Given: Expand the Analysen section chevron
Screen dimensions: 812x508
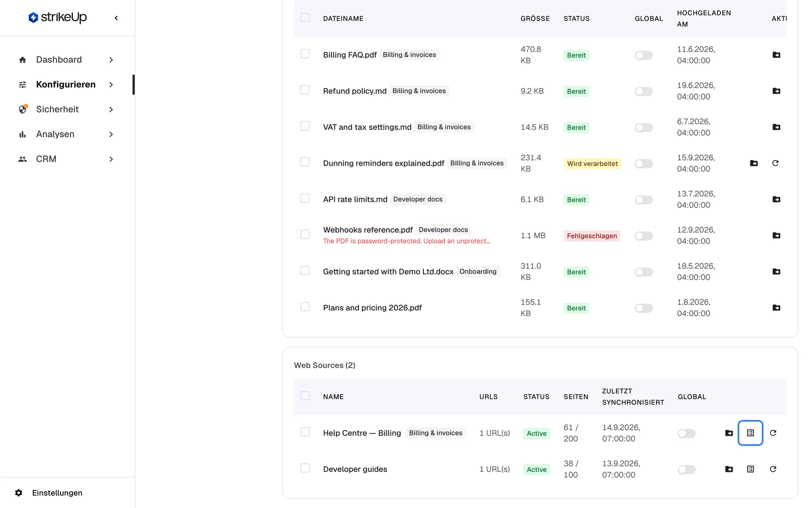Looking at the screenshot, I should pyautogui.click(x=111, y=134).
